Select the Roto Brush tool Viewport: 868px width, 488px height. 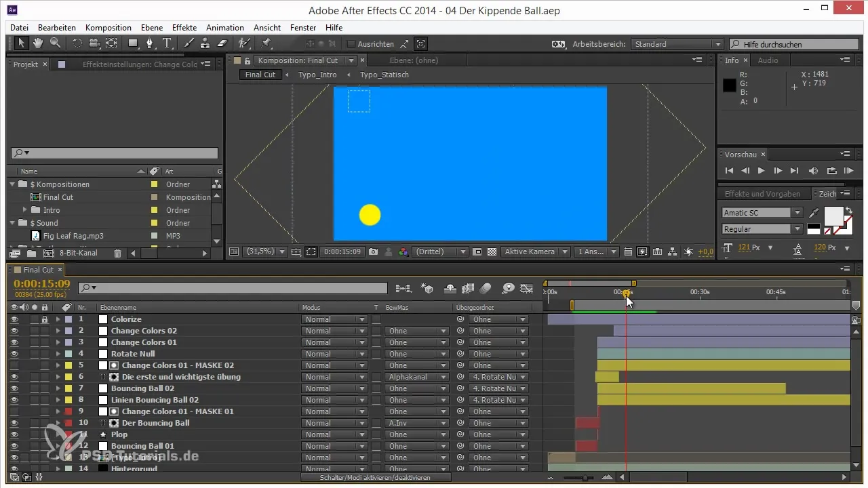[244, 43]
